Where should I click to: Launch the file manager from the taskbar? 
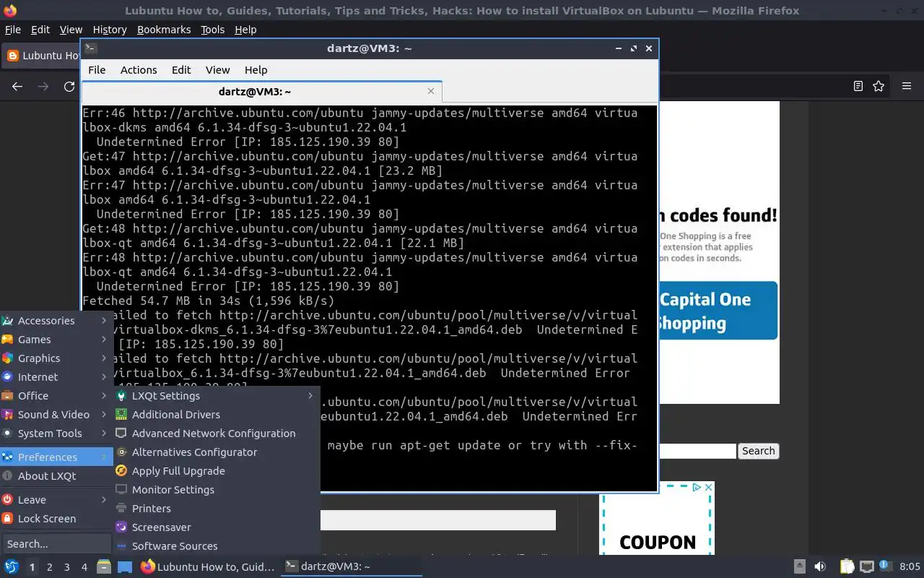(x=103, y=566)
